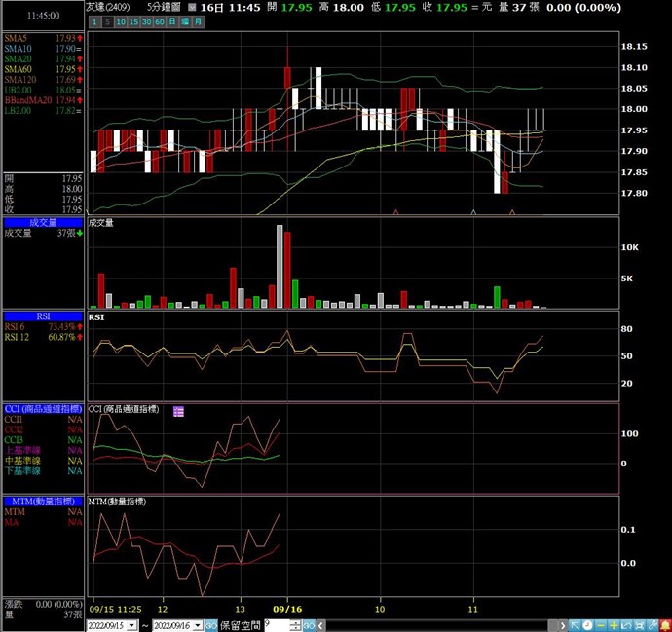The height and width of the screenshot is (632, 672).
Task: Decrease reserved space with stepper down arrow
Action: pos(296,628)
